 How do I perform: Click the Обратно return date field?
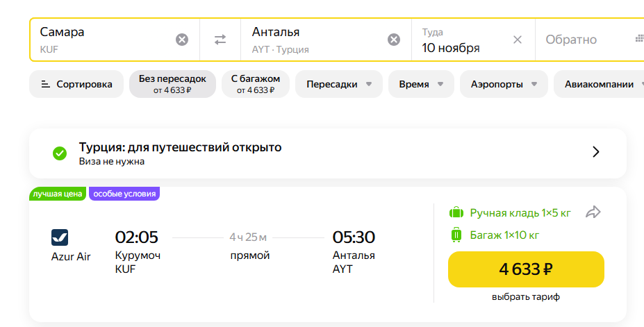pyautogui.click(x=571, y=40)
